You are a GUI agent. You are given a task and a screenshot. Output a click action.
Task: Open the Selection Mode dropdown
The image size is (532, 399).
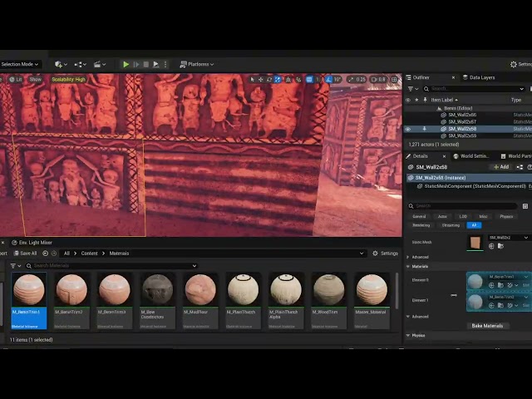pyautogui.click(x=19, y=64)
